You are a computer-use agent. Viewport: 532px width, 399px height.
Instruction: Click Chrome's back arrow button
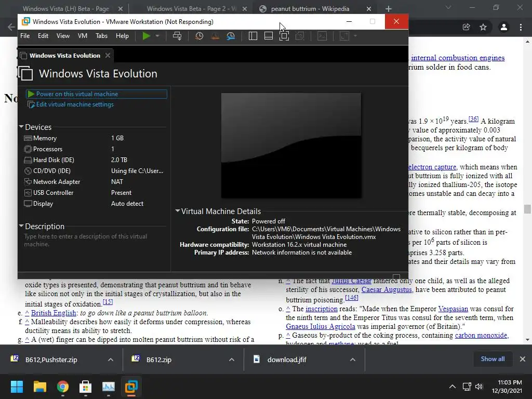coord(11,27)
